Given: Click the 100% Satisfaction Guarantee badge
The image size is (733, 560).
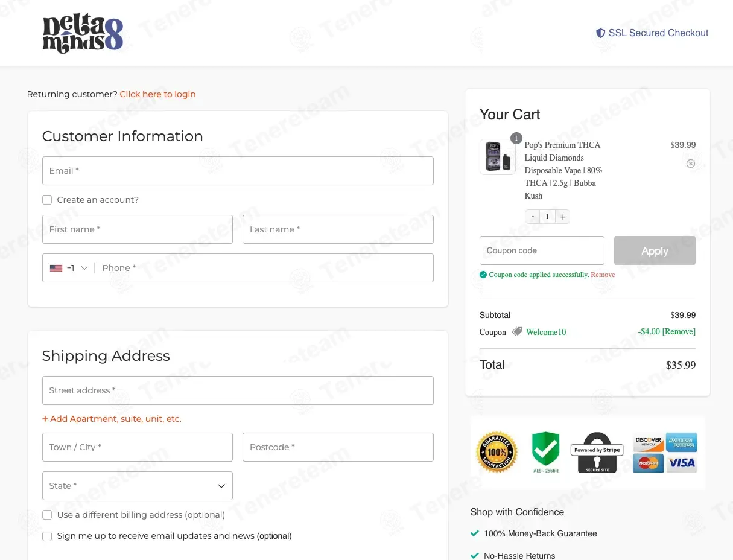Looking at the screenshot, I should 497,452.
